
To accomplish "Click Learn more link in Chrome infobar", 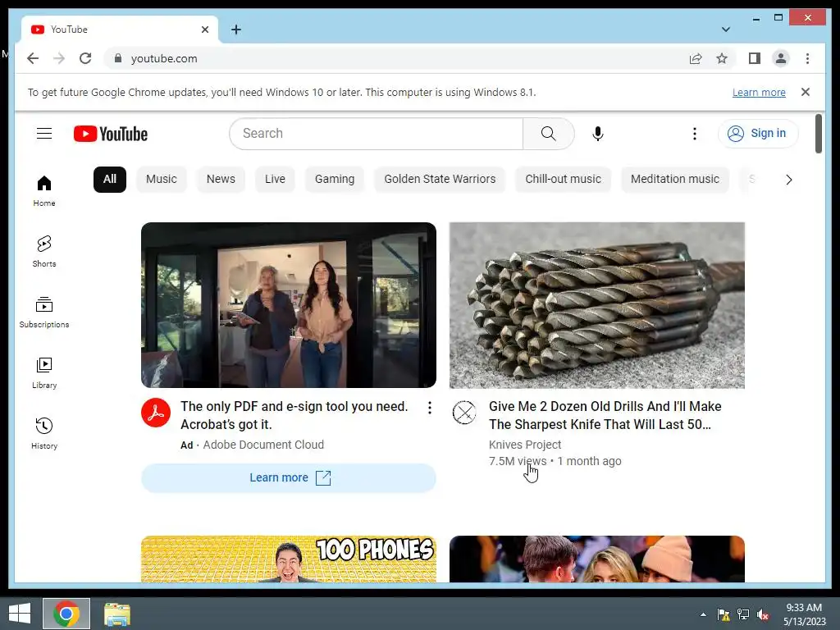I will (x=759, y=92).
